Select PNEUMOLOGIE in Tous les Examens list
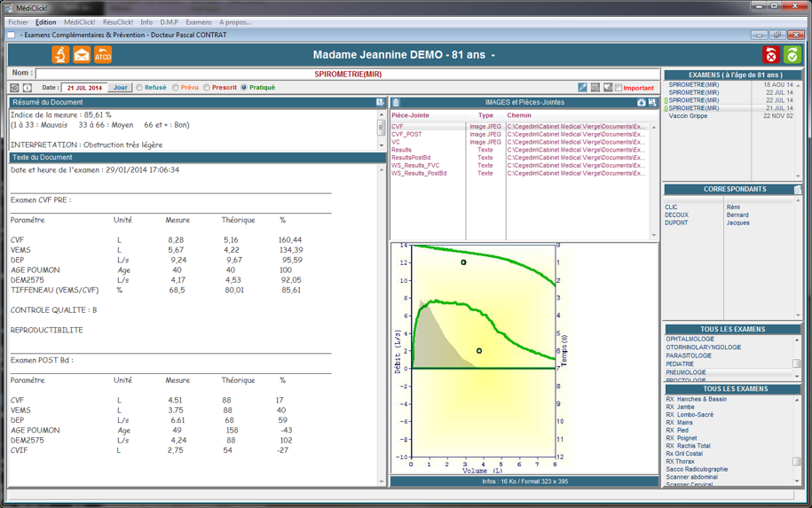 pos(686,372)
